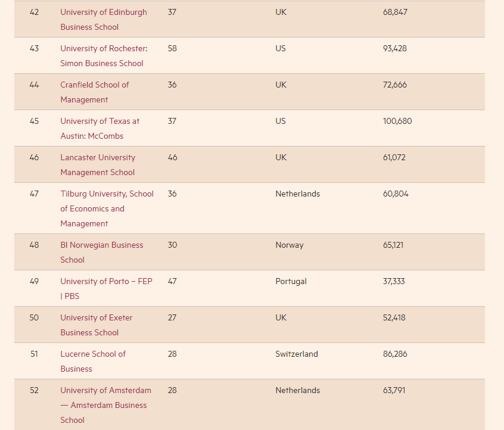Select rank number 48
Viewport: 504px width, 430px height.
(x=34, y=245)
